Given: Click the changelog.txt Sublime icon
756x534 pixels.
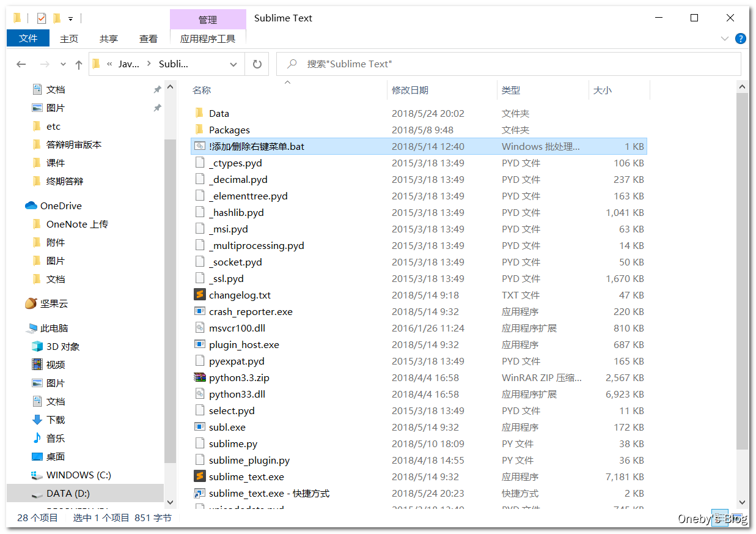Looking at the screenshot, I should [x=199, y=295].
